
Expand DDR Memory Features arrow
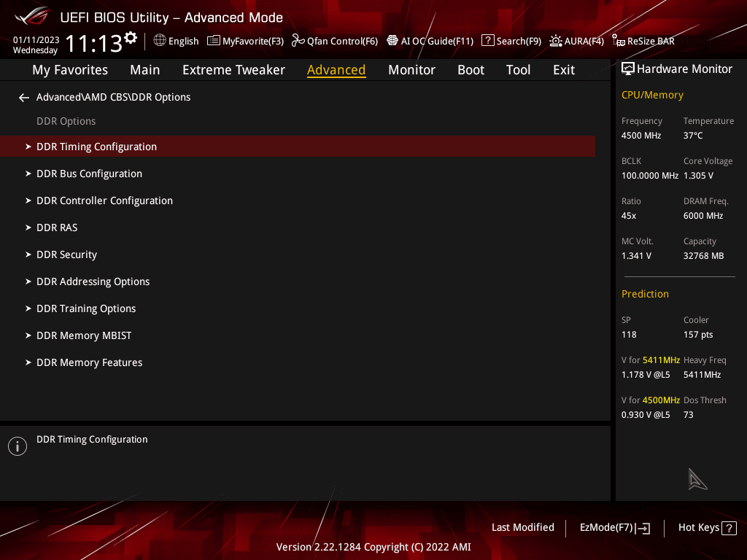[x=28, y=362]
